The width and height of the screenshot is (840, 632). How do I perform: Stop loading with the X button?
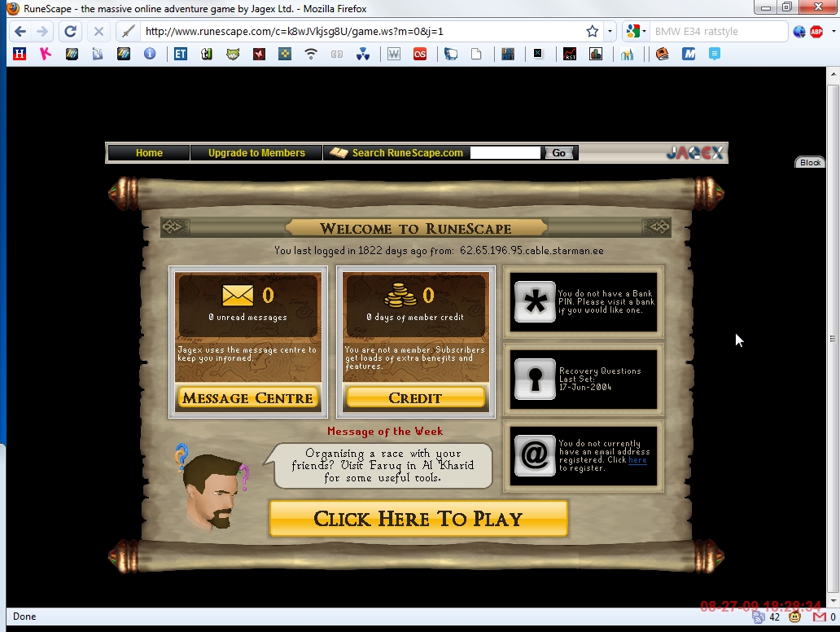click(98, 32)
